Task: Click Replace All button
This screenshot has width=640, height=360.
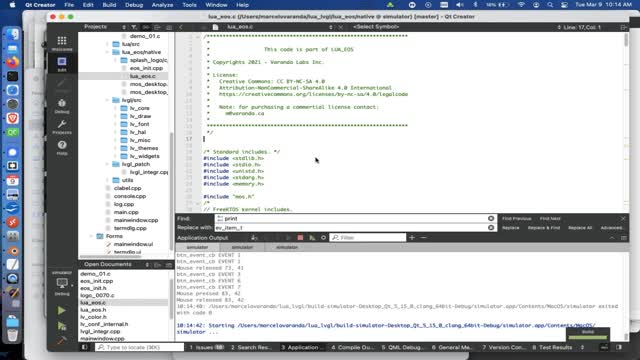Action: tap(580, 228)
